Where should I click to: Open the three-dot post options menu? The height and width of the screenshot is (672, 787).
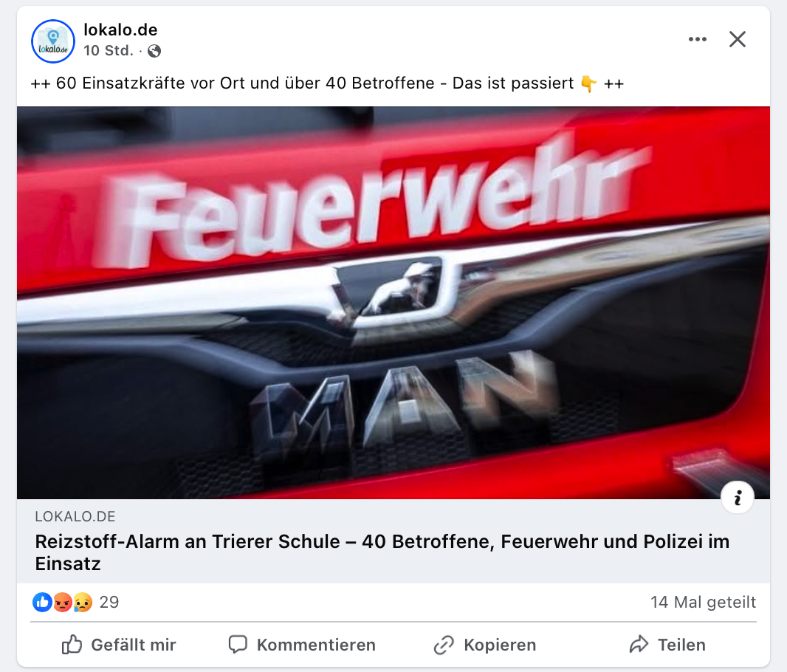coord(697,39)
